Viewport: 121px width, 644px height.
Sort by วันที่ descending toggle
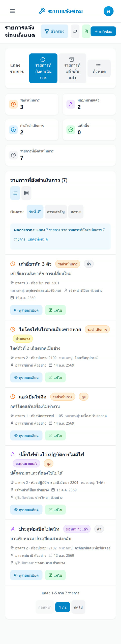pyautogui.click(x=35, y=212)
